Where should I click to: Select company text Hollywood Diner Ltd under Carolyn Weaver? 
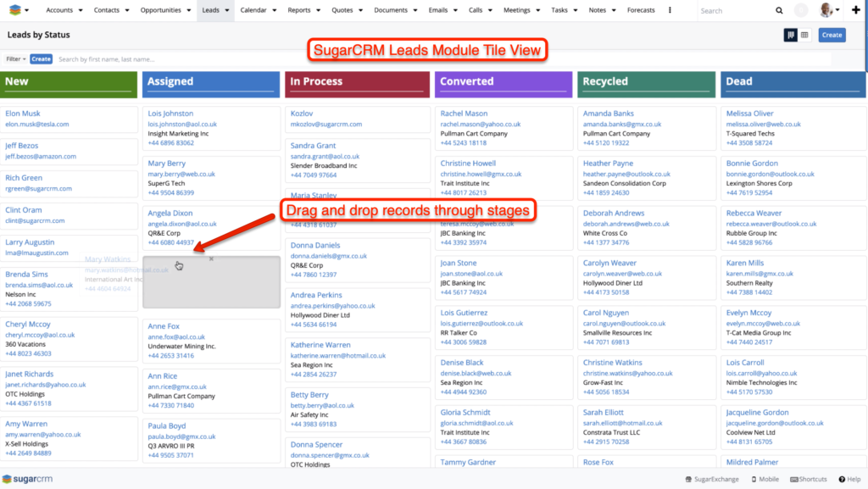pos(613,283)
